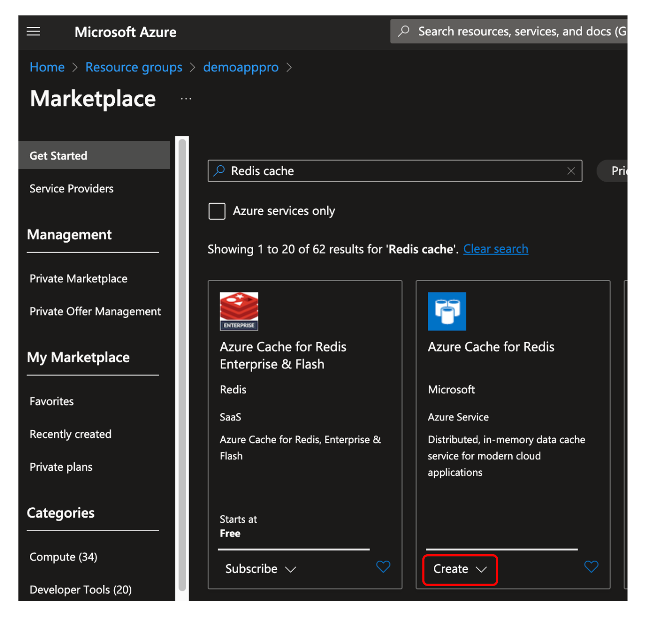672x638 pixels.
Task: Click the blue Azure Cache for Redis logo
Action: (x=447, y=312)
